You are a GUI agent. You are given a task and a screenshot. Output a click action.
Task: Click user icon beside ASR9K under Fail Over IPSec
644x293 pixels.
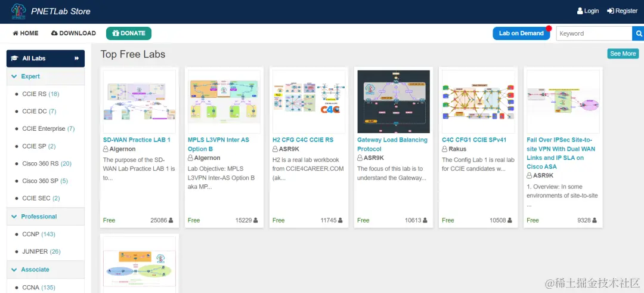coord(530,175)
